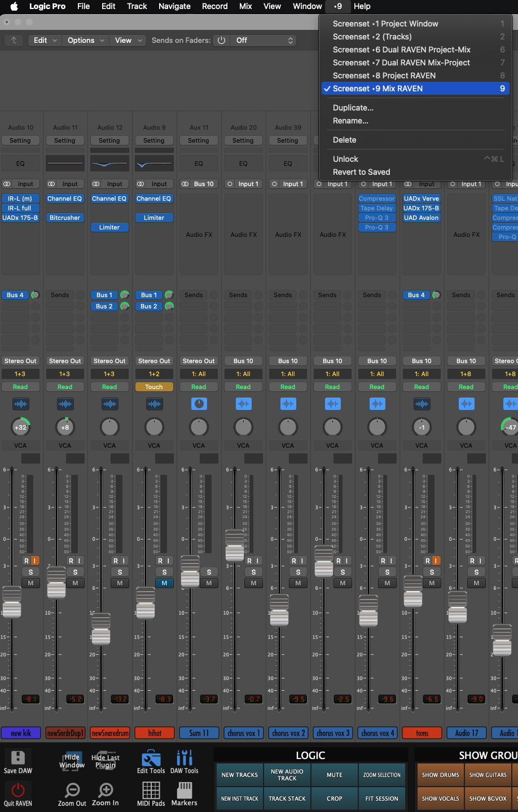The width and height of the screenshot is (518, 812).
Task: Mute the chorus vox 1 channel
Action: click(253, 583)
